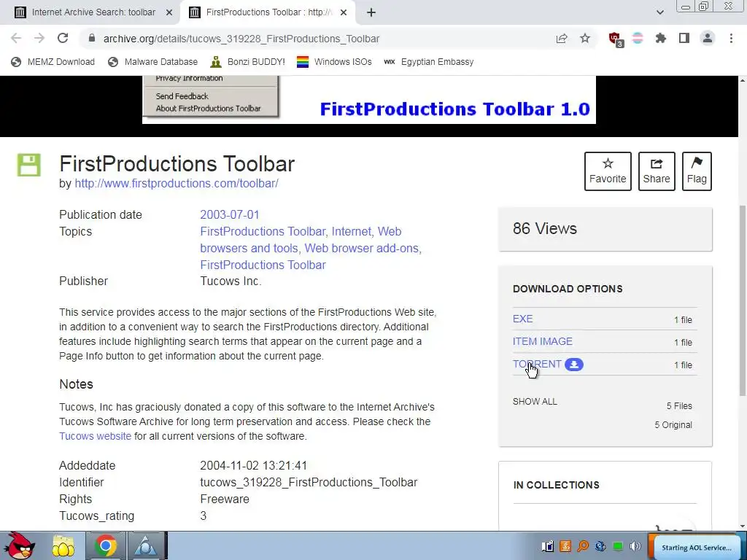
Task: Open the Chrome profile avatar
Action: [x=708, y=39]
